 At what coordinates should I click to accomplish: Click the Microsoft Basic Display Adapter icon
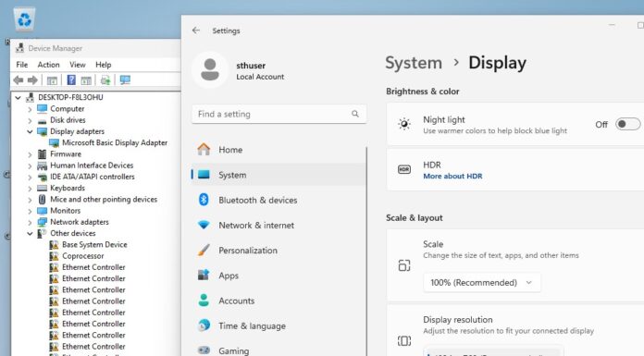pyautogui.click(x=54, y=143)
